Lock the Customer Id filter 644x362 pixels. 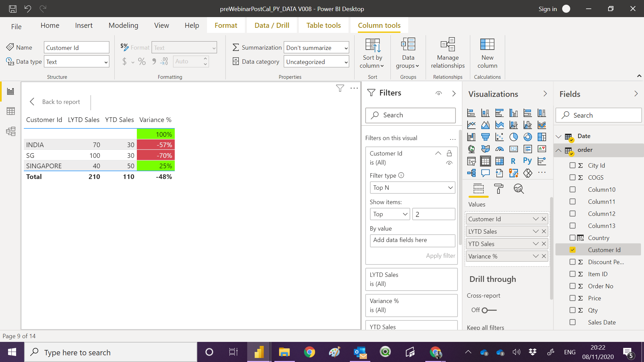449,154
